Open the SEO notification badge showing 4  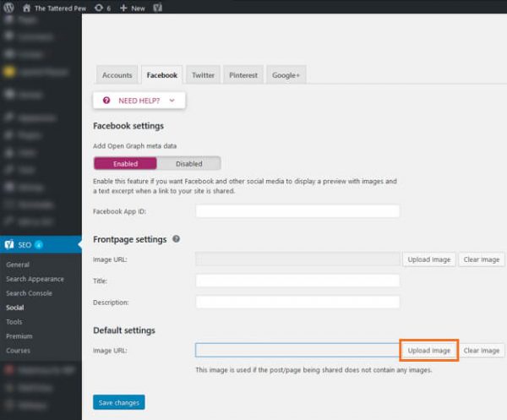click(x=39, y=245)
